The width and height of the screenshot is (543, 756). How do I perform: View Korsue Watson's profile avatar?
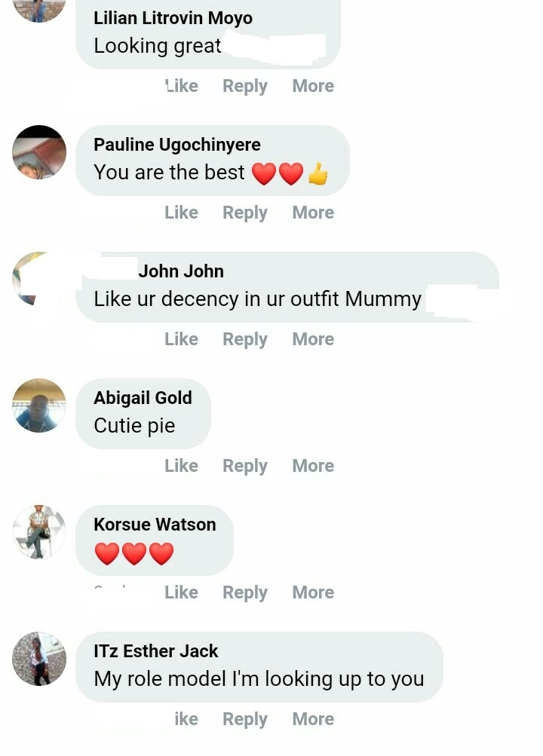[39, 532]
